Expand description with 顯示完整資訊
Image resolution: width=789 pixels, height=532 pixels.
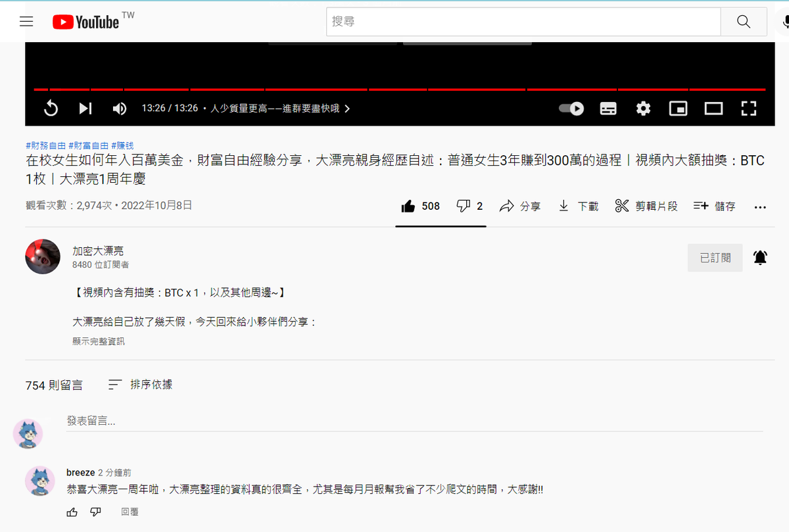[99, 341]
